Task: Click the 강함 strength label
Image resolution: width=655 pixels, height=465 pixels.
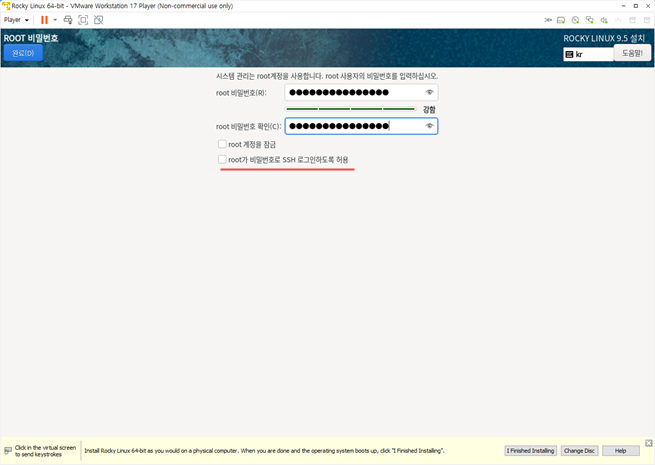Action: [429, 109]
